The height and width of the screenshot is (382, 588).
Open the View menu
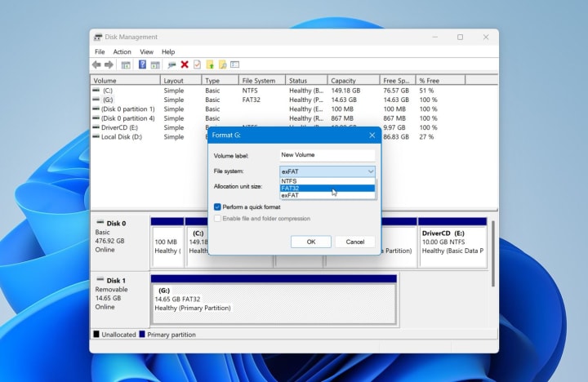pyautogui.click(x=146, y=51)
